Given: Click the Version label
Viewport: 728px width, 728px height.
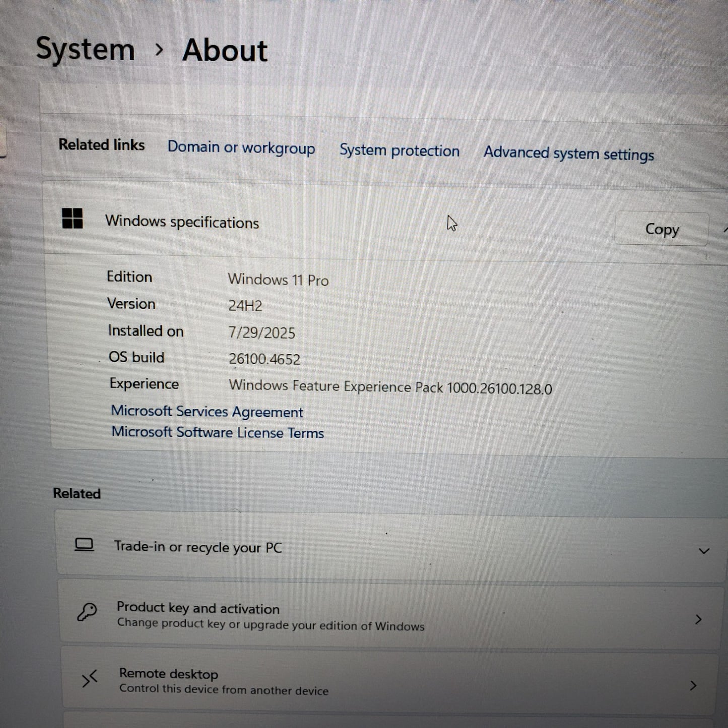Looking at the screenshot, I should pos(131,304).
